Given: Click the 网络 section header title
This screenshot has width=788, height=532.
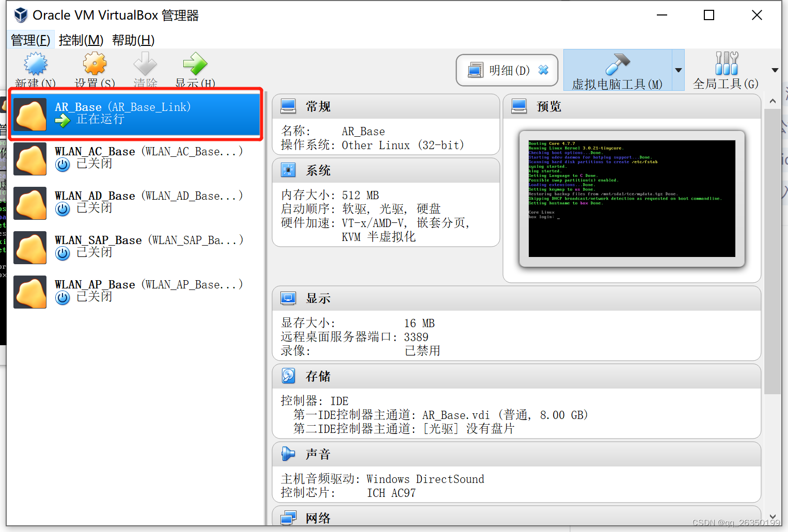Looking at the screenshot, I should pyautogui.click(x=318, y=518).
